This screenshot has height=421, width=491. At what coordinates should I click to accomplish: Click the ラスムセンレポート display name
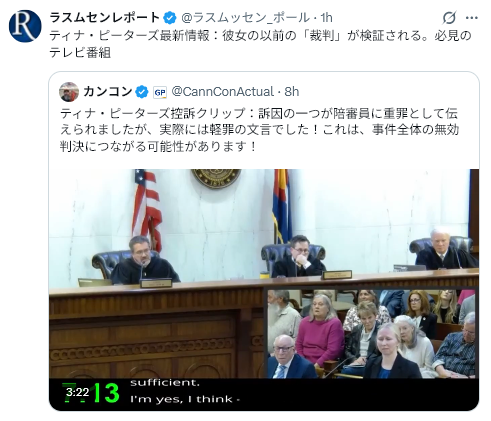click(105, 18)
